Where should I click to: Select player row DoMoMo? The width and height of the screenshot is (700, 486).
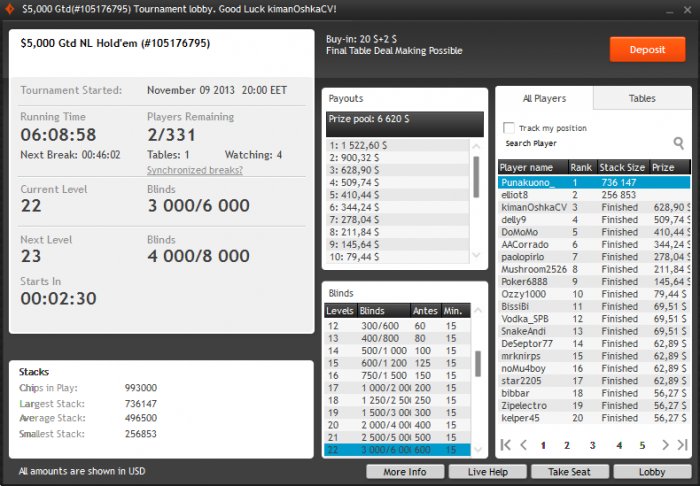594,232
